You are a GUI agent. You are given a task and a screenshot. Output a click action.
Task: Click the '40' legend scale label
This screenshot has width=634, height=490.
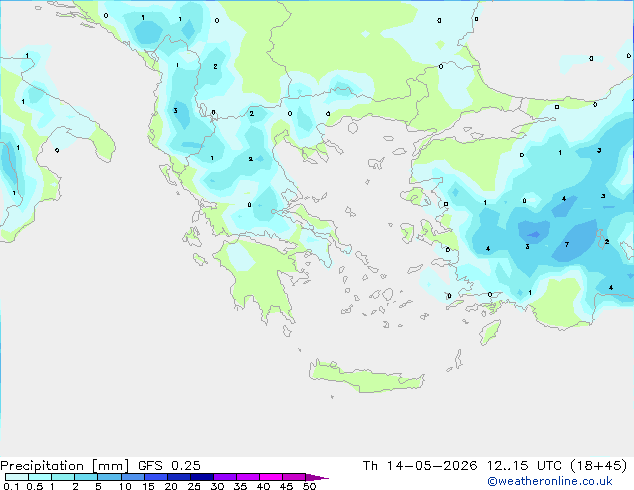point(263,486)
